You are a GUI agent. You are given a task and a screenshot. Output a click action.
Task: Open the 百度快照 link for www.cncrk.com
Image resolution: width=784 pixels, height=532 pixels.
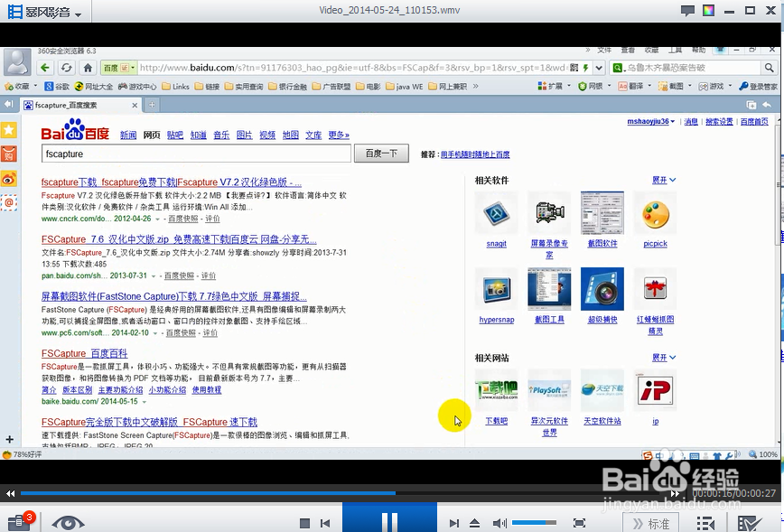pyautogui.click(x=183, y=219)
